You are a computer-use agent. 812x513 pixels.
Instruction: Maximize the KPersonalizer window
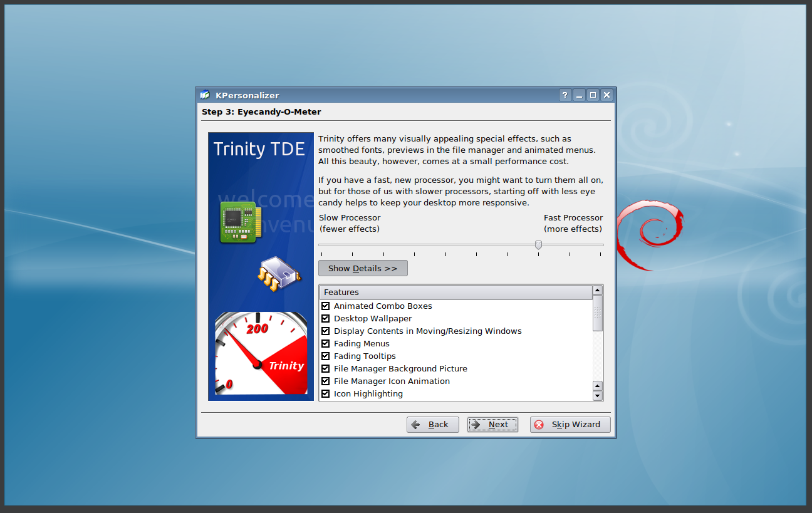click(x=593, y=95)
